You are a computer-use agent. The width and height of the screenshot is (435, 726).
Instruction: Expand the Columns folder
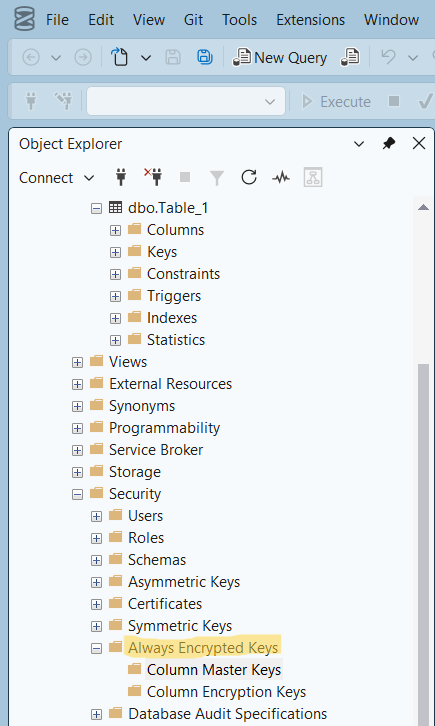point(115,231)
